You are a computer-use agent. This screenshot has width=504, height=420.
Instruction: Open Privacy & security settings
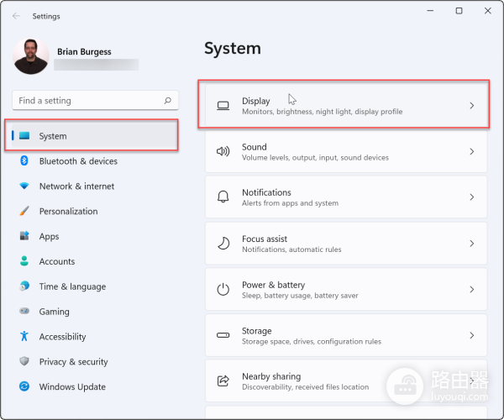pos(73,362)
